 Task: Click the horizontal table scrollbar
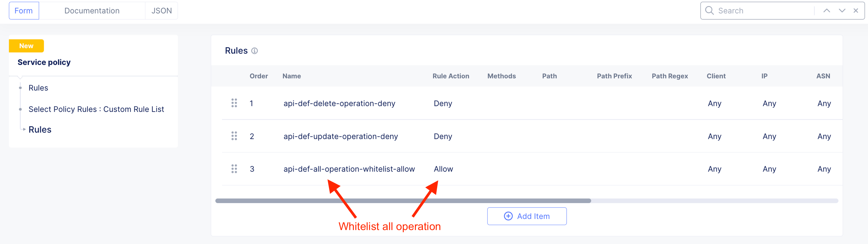point(403,201)
